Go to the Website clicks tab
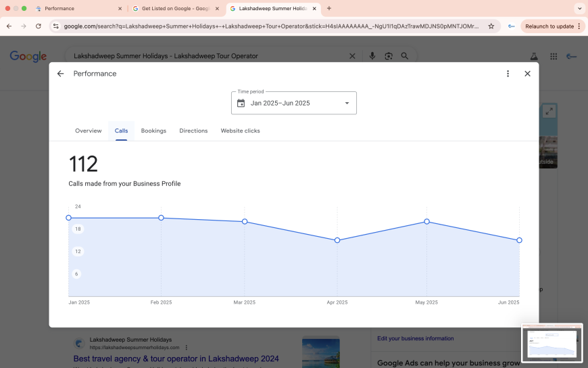This screenshot has width=588, height=368. click(240, 131)
